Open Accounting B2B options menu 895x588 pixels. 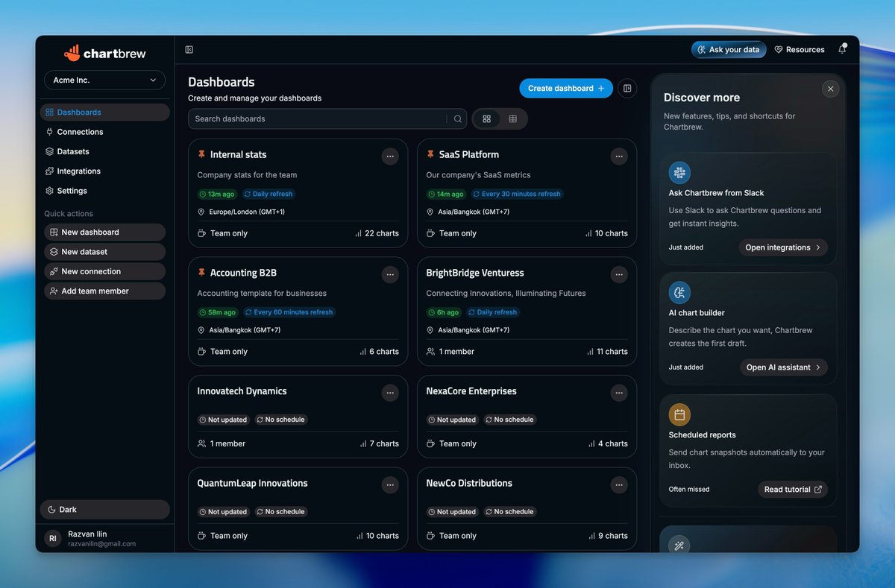[x=390, y=275]
